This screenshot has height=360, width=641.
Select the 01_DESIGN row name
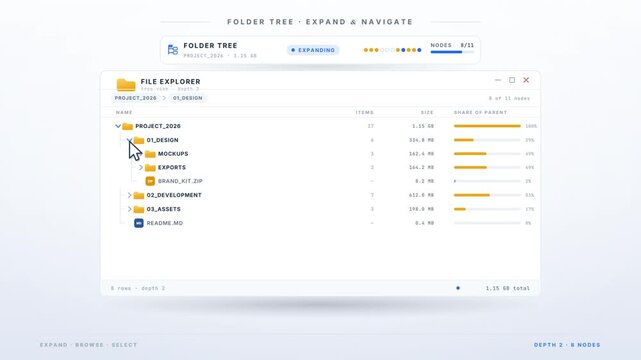coord(162,140)
